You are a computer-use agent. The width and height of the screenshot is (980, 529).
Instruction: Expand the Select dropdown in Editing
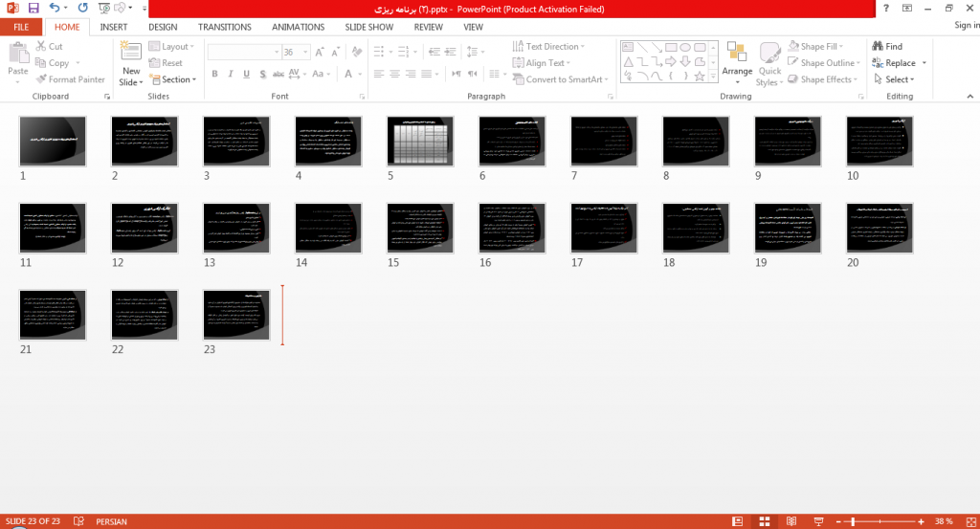(x=895, y=79)
